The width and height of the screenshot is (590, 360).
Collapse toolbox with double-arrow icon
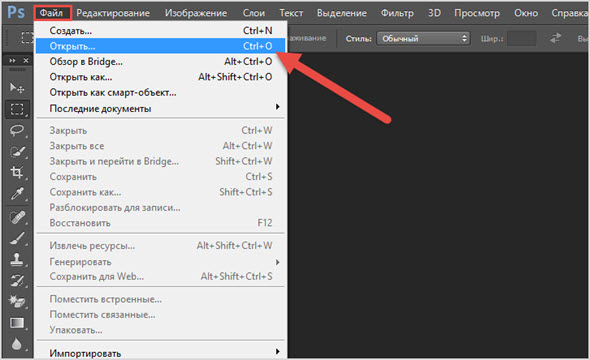pyautogui.click(x=12, y=60)
